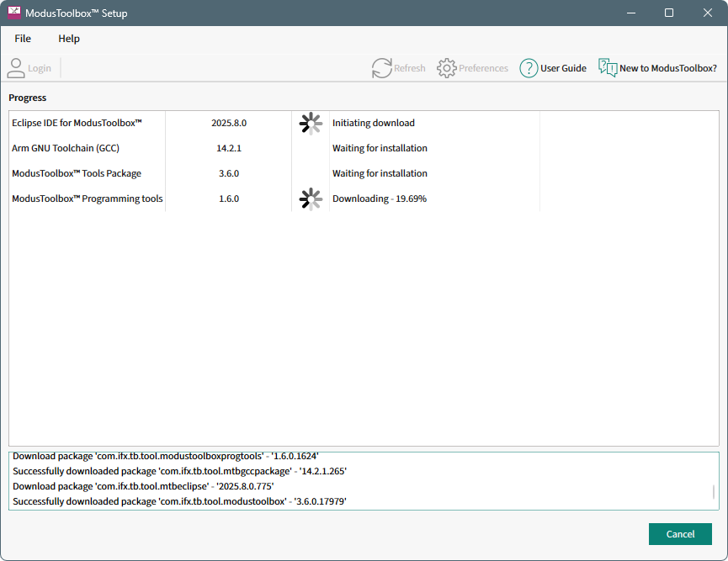Open Preferences via the gear icon
Screen dimensions: 728x561
pyautogui.click(x=447, y=68)
